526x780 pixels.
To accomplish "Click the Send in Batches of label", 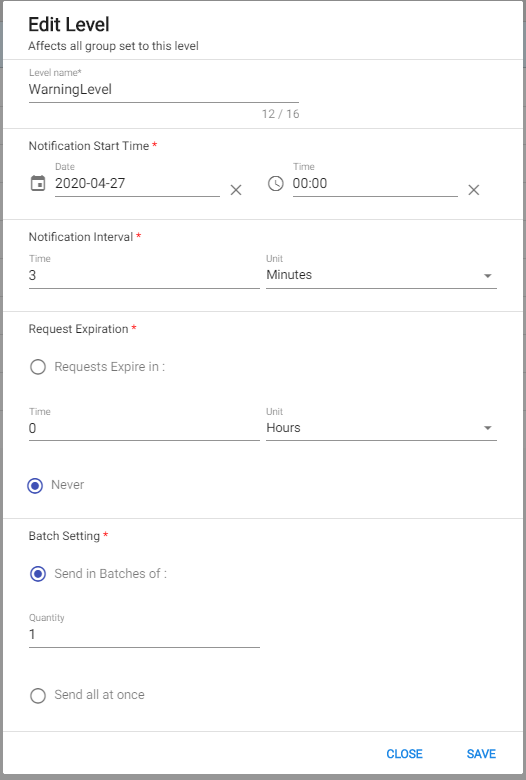I will 110,574.
